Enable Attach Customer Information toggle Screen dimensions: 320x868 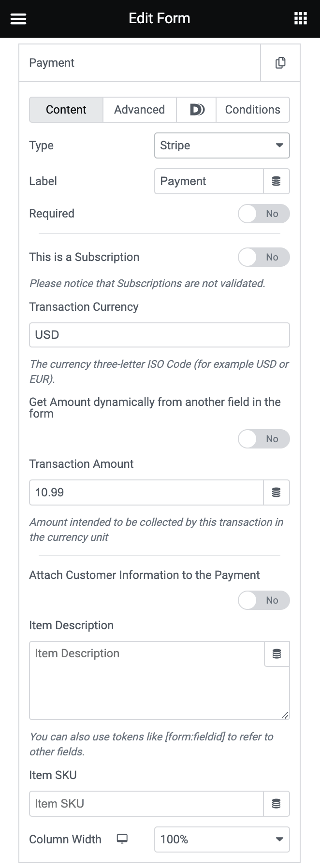coord(263,600)
